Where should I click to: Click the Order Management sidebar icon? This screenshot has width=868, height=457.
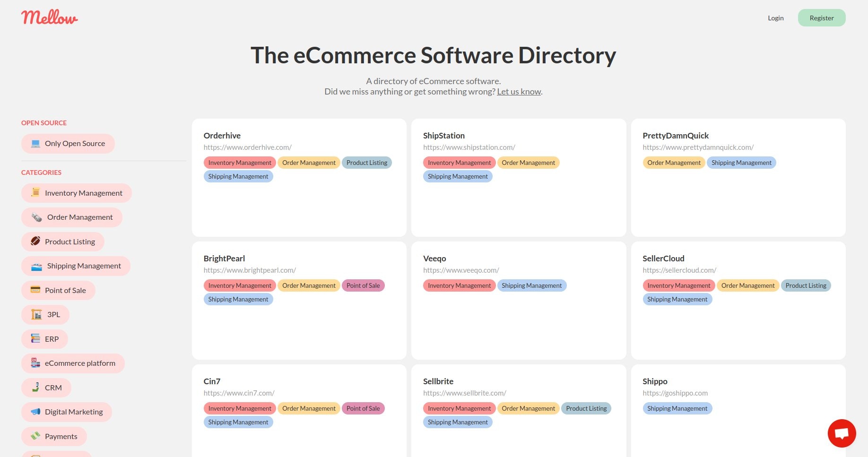36,217
